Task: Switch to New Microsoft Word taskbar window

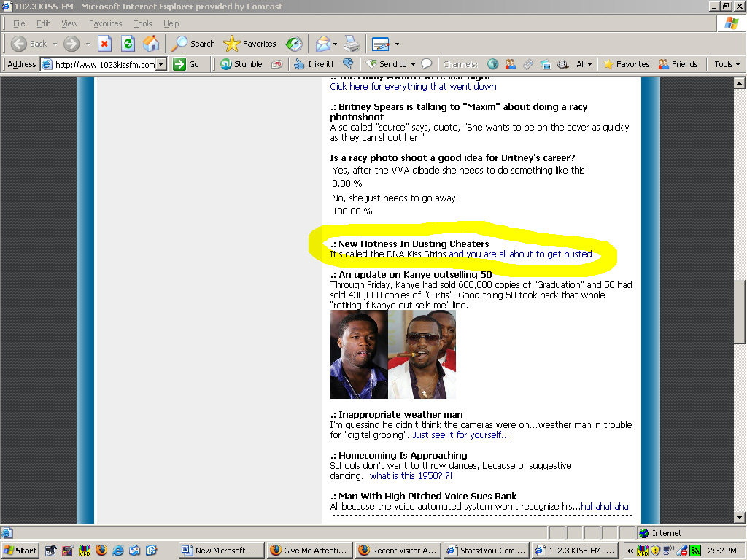Action: coord(221,551)
